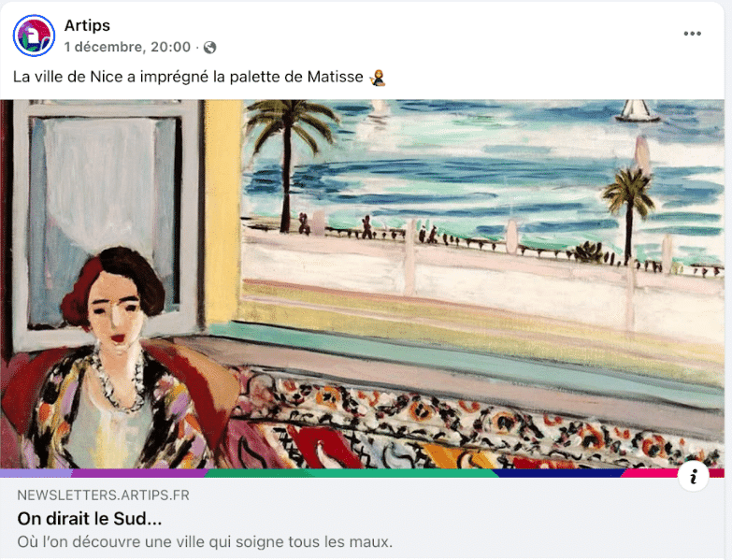Open the NEWSLETTERS.ARTIPS.FR domain link
The height and width of the screenshot is (560, 732).
(x=103, y=495)
